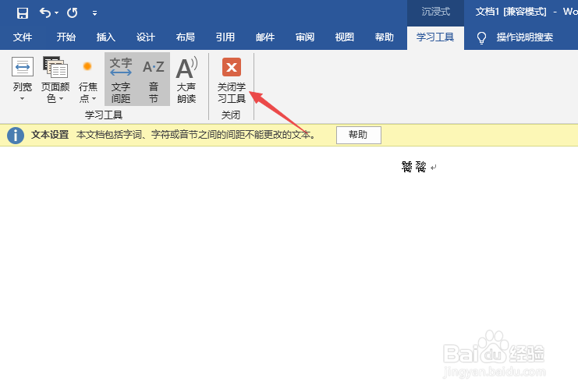Toggle the 文字间距 text spacing button
The height and width of the screenshot is (392, 578).
[121, 79]
